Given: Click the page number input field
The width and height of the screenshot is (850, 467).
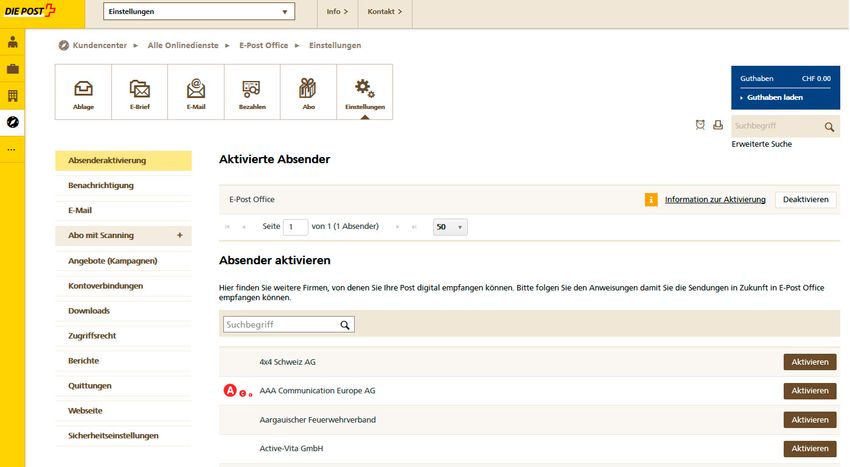Looking at the screenshot, I should [295, 227].
